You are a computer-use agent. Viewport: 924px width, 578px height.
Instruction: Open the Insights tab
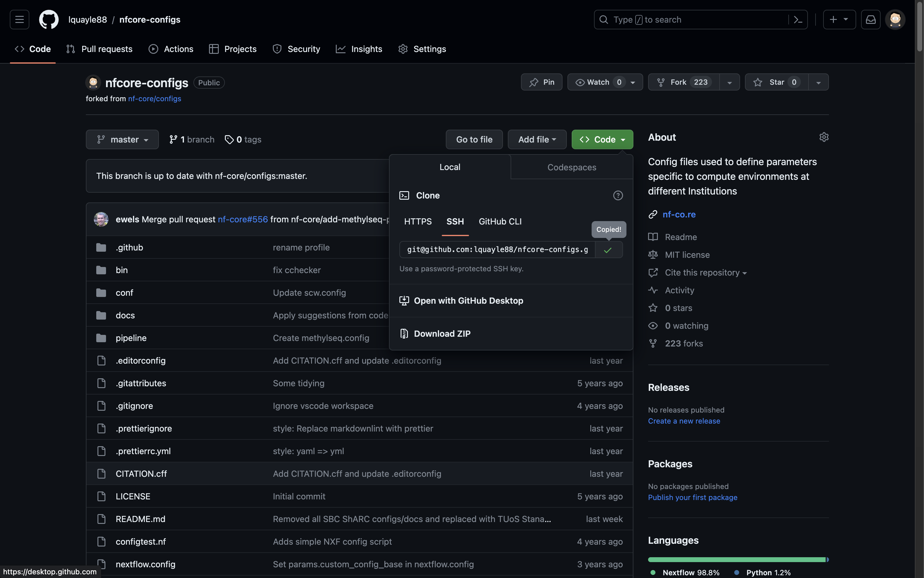pyautogui.click(x=359, y=49)
